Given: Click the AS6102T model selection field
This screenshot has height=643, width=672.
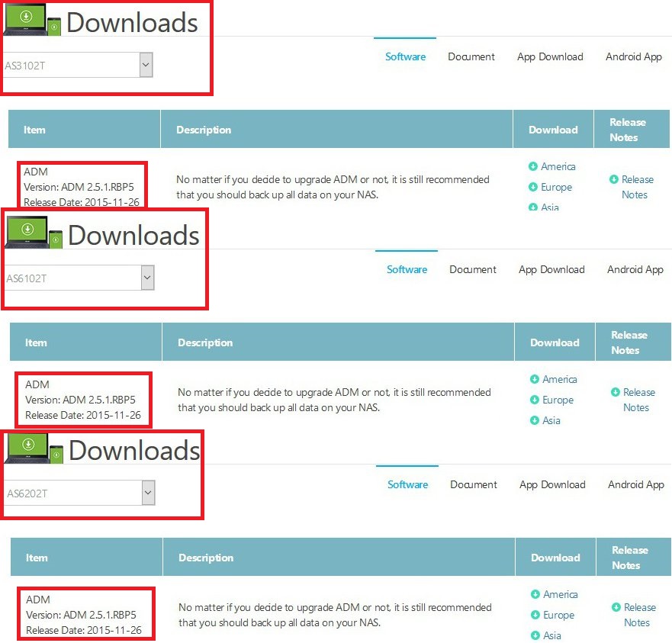Looking at the screenshot, I should point(79,278).
